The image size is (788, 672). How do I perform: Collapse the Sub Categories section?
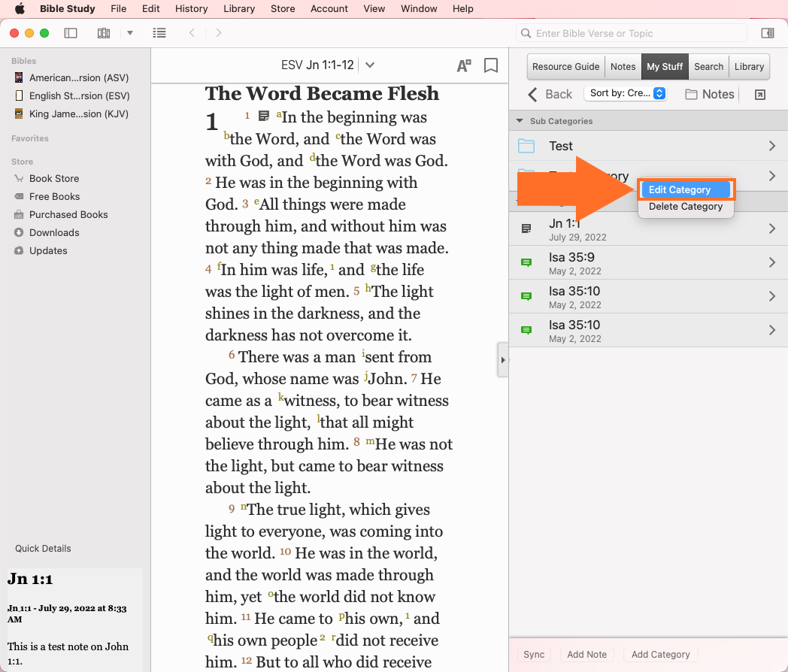[519, 121]
